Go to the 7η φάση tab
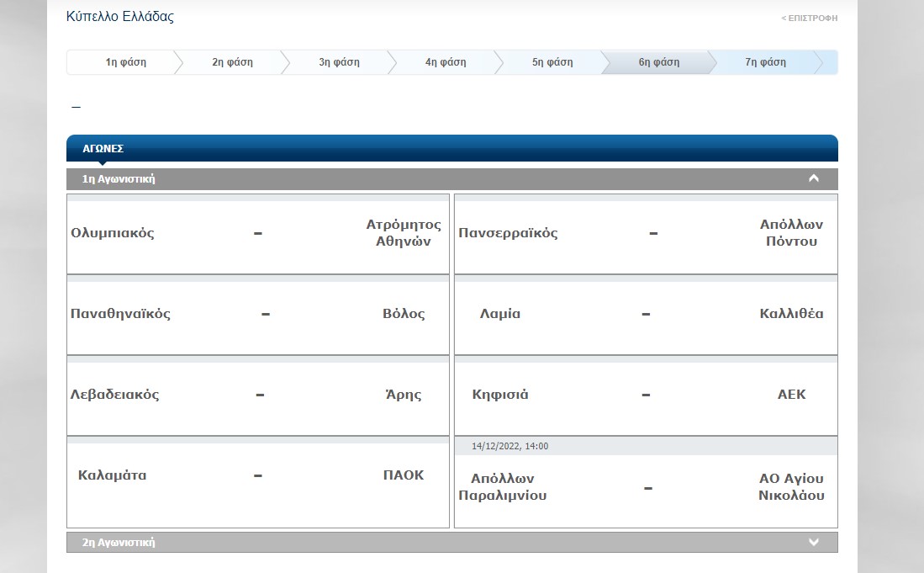This screenshot has height=573, width=924. click(765, 62)
